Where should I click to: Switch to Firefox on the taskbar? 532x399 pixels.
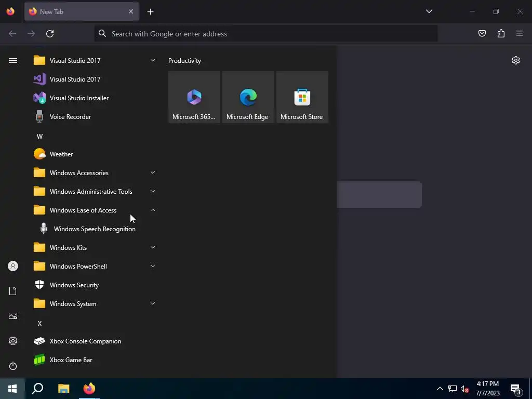[89, 389]
